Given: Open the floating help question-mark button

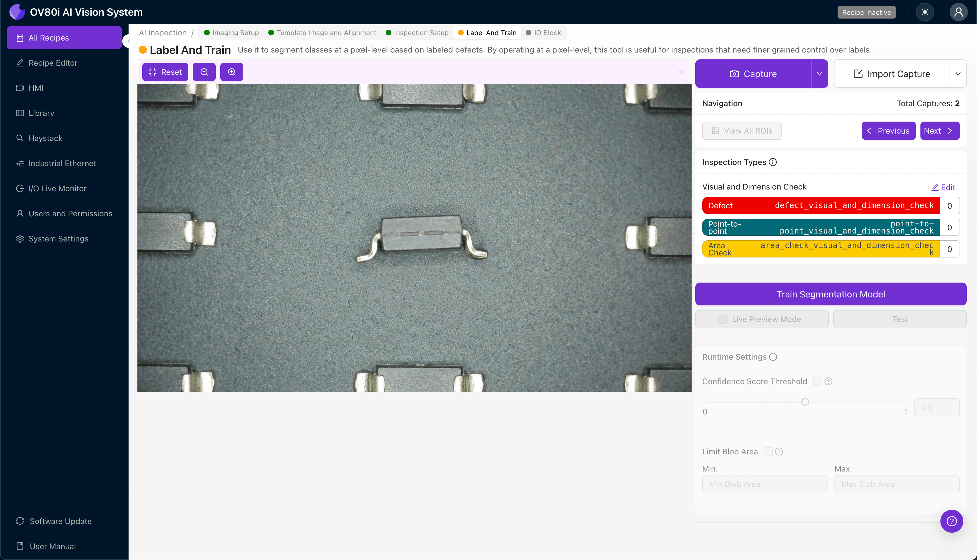Looking at the screenshot, I should (x=952, y=521).
